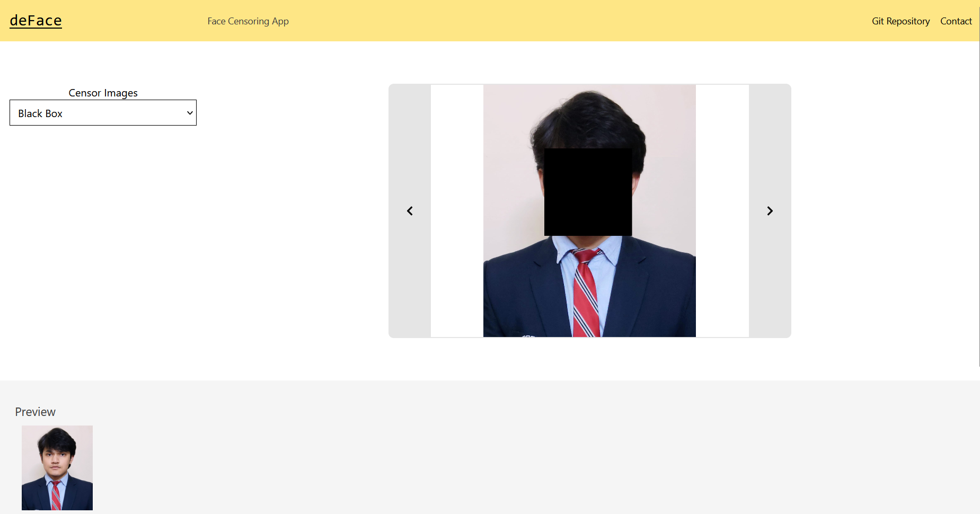This screenshot has width=980, height=514.
Task: Select the forward navigation arrow in gray strip
Action: pos(770,210)
